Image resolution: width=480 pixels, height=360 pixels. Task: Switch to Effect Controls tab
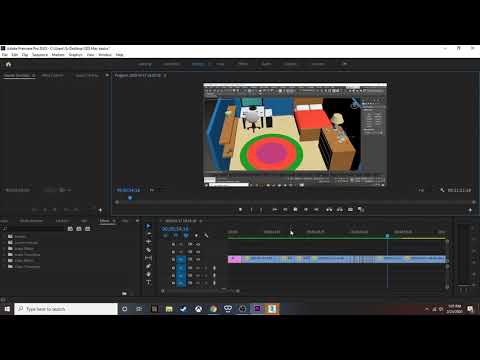tap(53, 76)
